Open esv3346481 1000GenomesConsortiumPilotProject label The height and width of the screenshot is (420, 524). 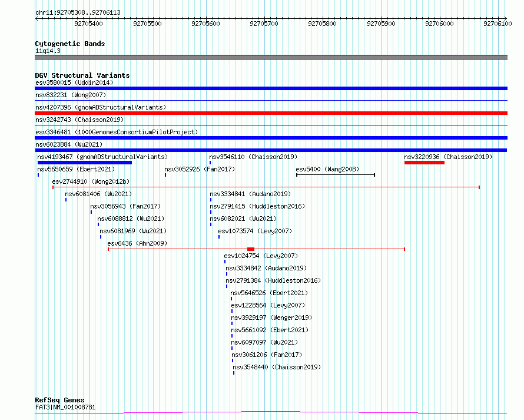(x=117, y=132)
